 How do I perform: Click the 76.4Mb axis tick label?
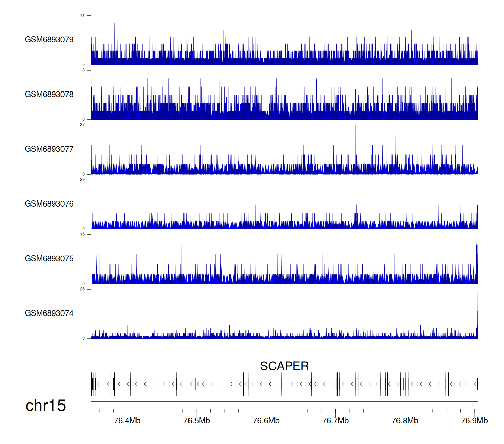pos(127,421)
